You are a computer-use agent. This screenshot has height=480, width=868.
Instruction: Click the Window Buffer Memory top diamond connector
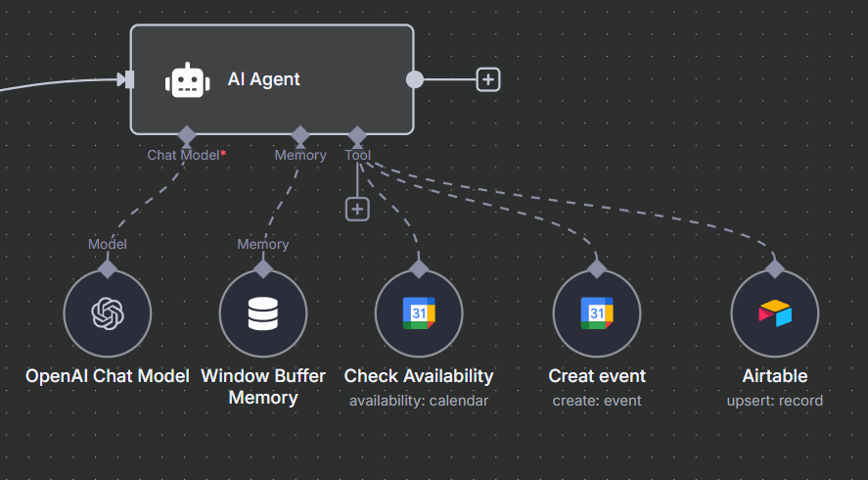point(263,269)
